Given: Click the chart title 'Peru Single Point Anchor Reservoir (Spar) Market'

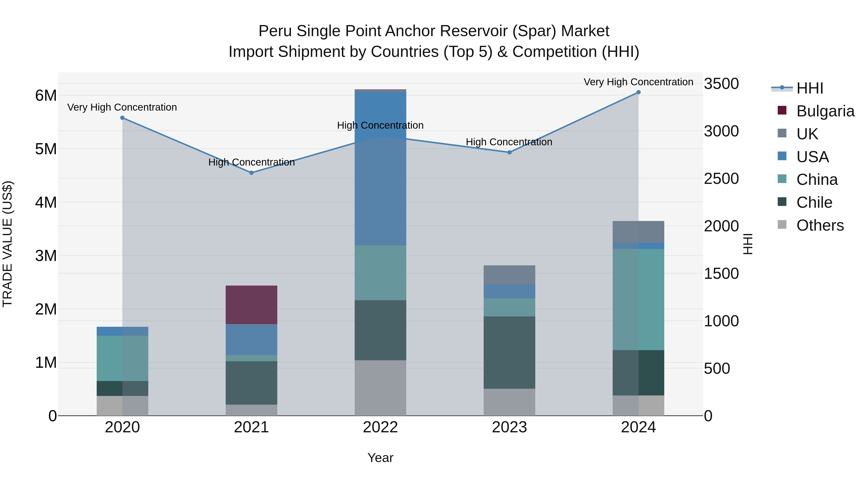Looking at the screenshot, I should [434, 31].
